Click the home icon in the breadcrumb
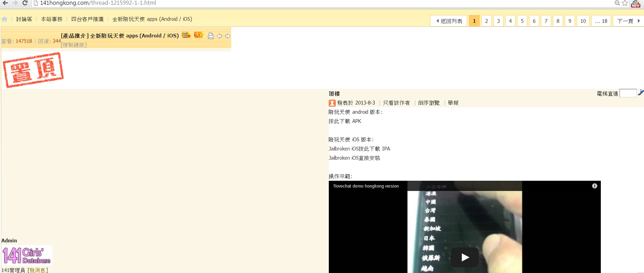This screenshot has width=644, height=273. pos(4,19)
